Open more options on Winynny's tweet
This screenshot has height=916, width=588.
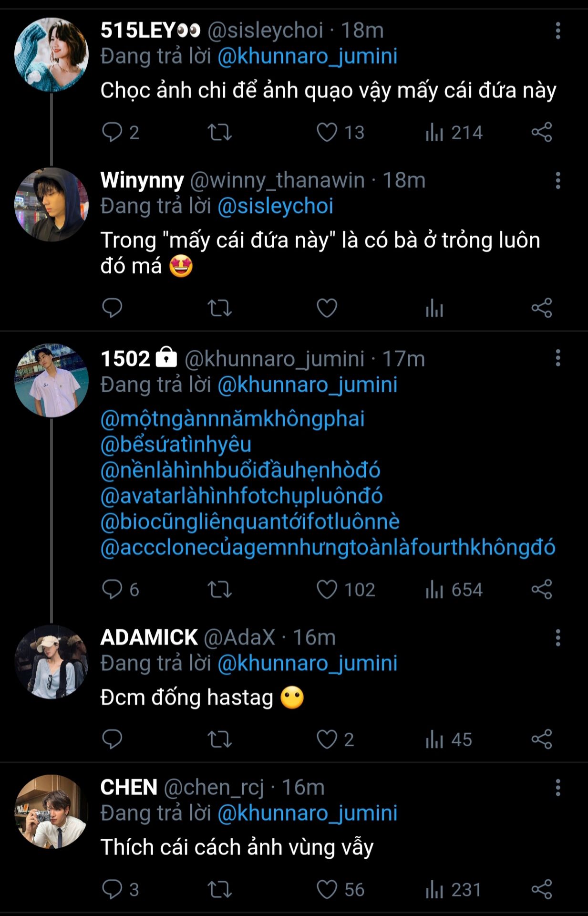[x=557, y=181]
